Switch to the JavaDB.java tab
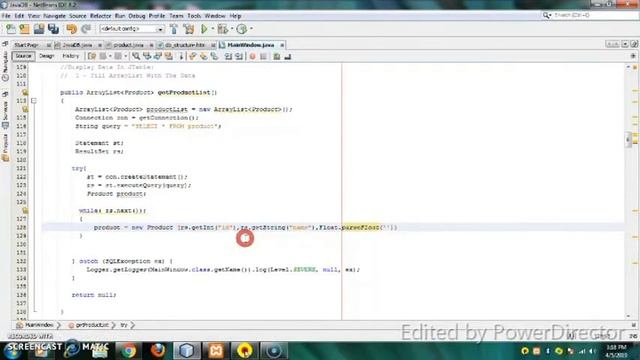 [x=77, y=45]
